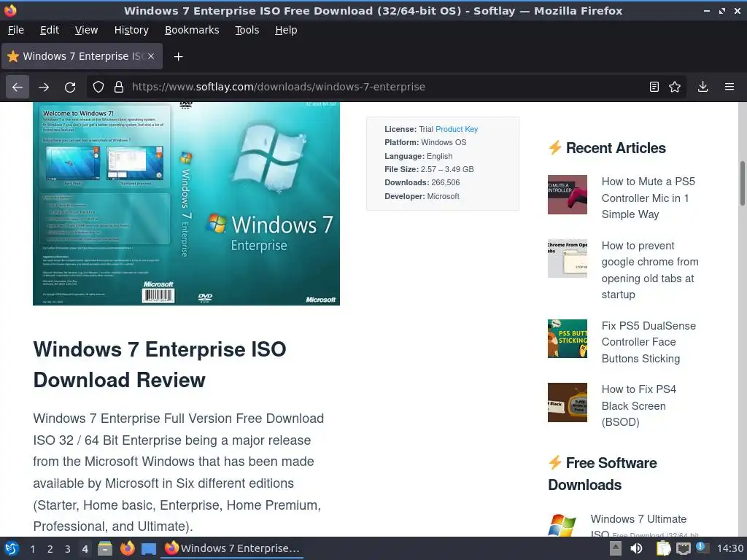Go forward one page
The height and width of the screenshot is (560, 747).
pos(44,87)
